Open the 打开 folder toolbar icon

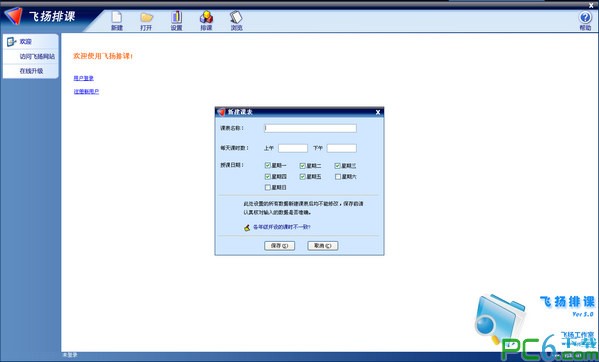(146, 18)
